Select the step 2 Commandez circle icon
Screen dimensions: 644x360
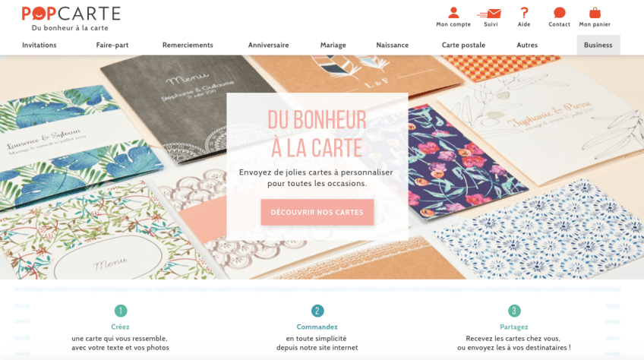click(317, 311)
